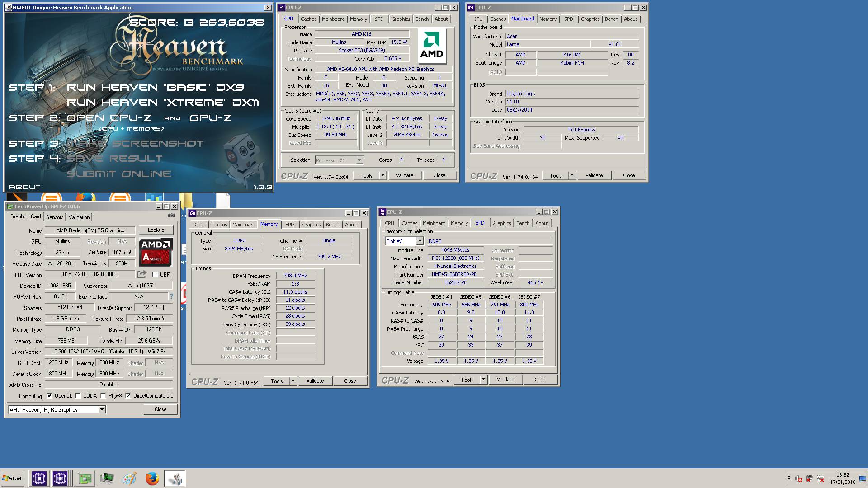Viewport: 868px width, 488px height.
Task: Click Run Heaven "Xtreme" DX11 in HWBOT
Action: click(x=163, y=103)
